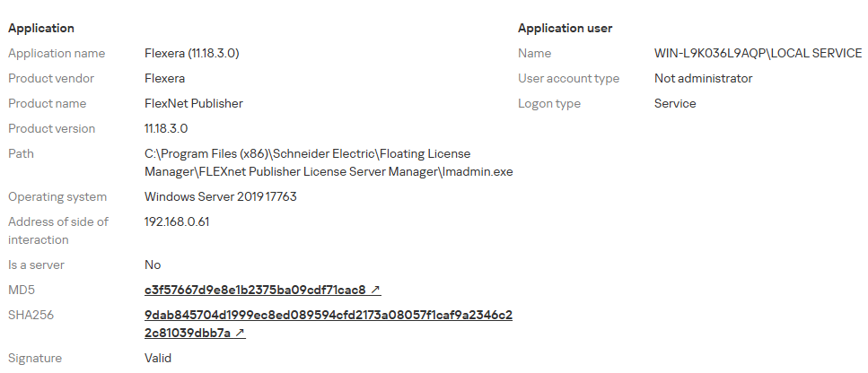Click the file path ending in lmadmin.exe

coord(329,162)
